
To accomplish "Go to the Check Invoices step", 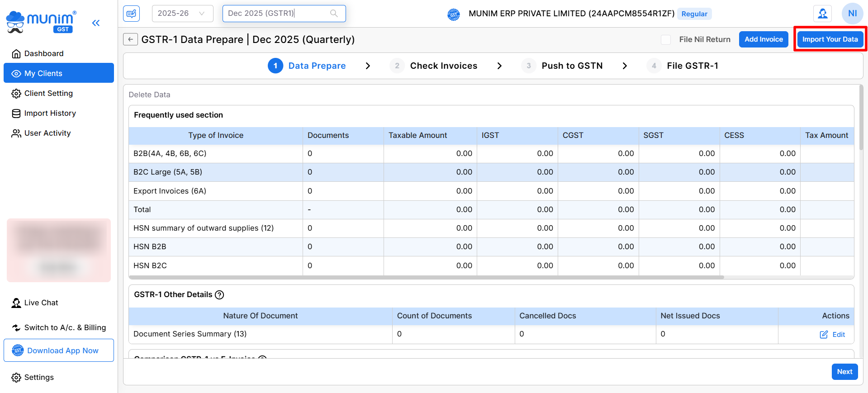I will coord(443,66).
